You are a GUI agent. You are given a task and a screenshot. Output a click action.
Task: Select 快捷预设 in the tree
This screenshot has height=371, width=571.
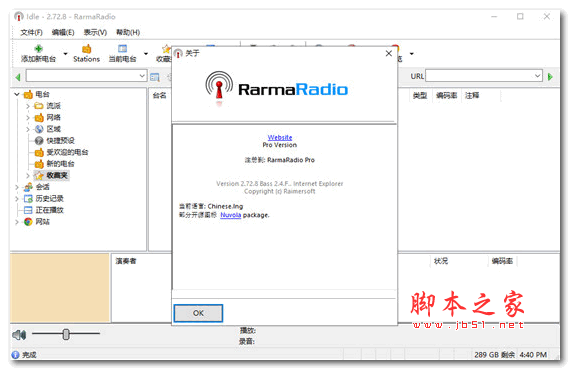[60, 141]
